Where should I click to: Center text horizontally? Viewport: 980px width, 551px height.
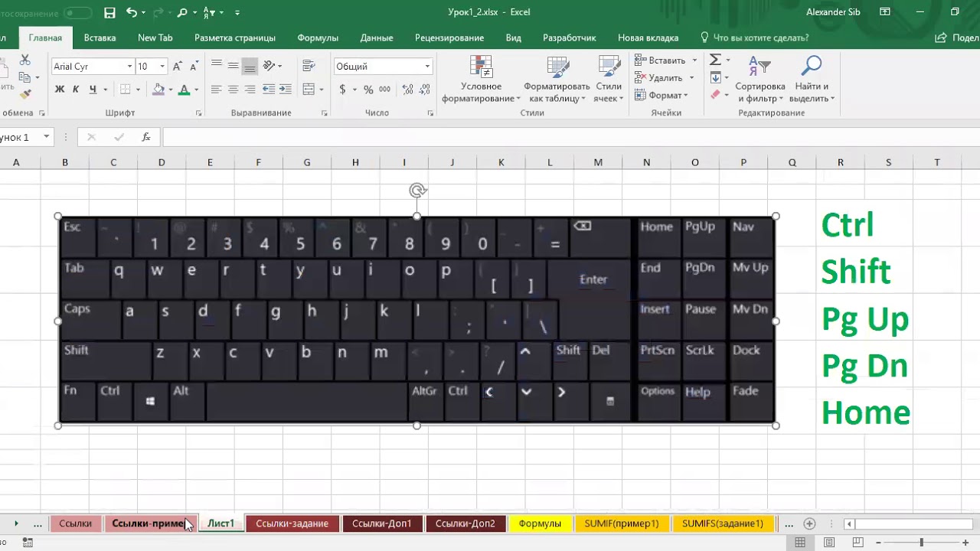click(233, 90)
